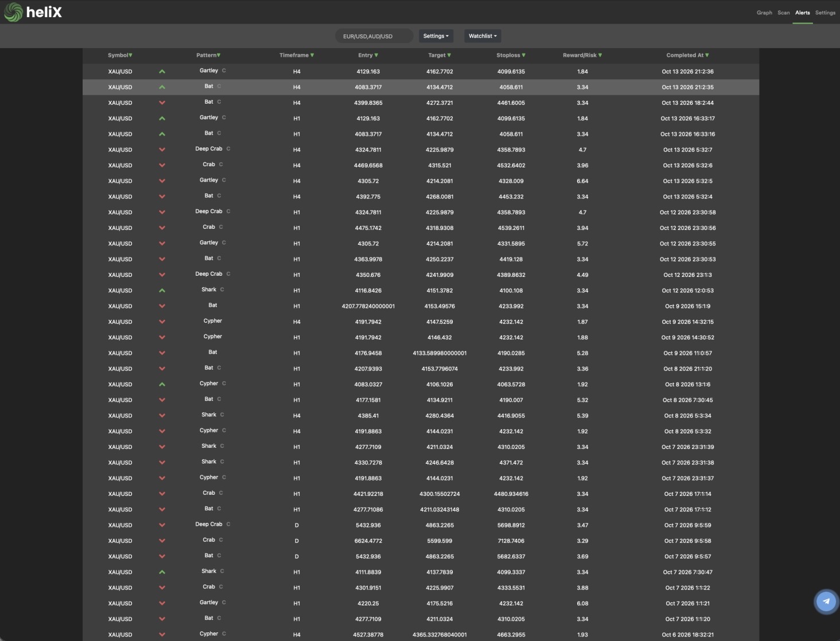Open the Settings dropdown beside the symbol field
Image resolution: width=840 pixels, height=641 pixels.
click(x=436, y=36)
